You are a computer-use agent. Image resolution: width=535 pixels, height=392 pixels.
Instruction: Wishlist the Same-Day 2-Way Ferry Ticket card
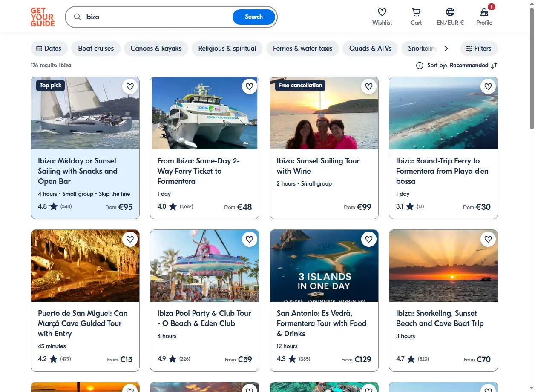[250, 87]
